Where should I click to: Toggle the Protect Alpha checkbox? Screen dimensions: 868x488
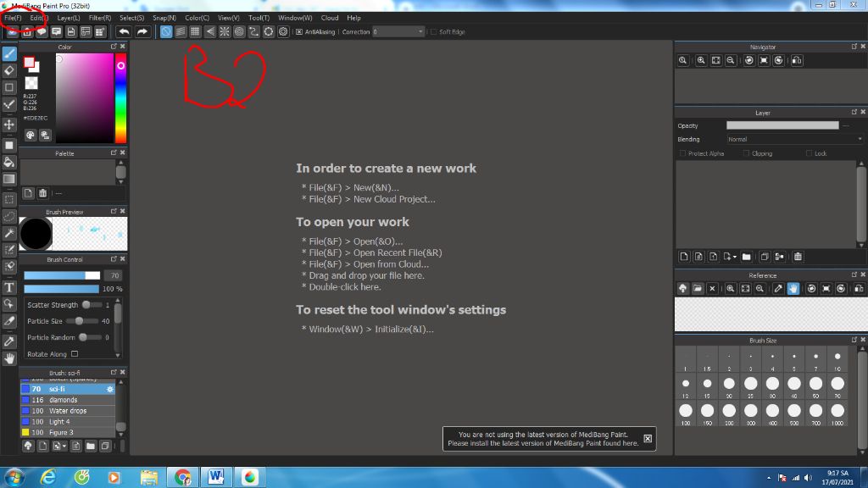coord(682,153)
